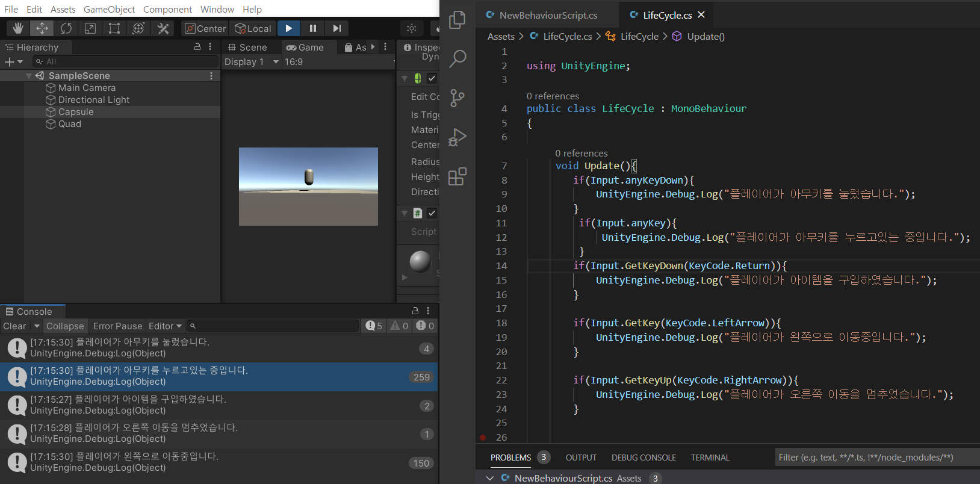Select the Rotate tool

point(66,28)
